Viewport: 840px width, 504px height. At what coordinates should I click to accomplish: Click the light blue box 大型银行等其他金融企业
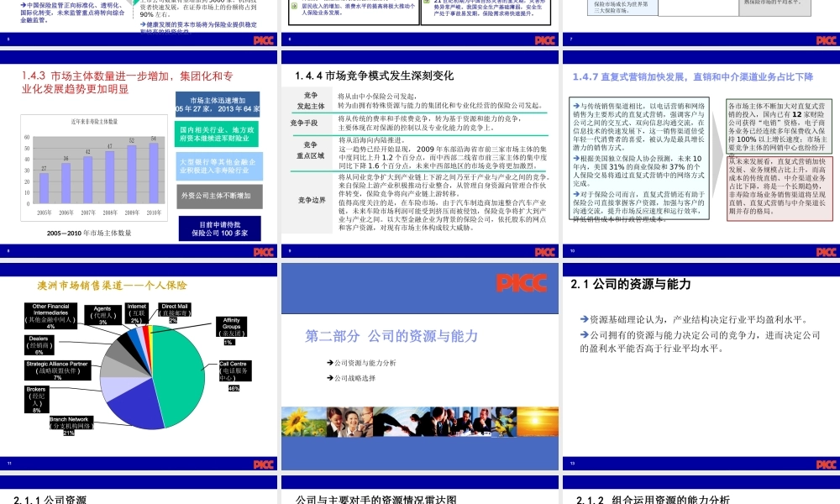click(219, 166)
